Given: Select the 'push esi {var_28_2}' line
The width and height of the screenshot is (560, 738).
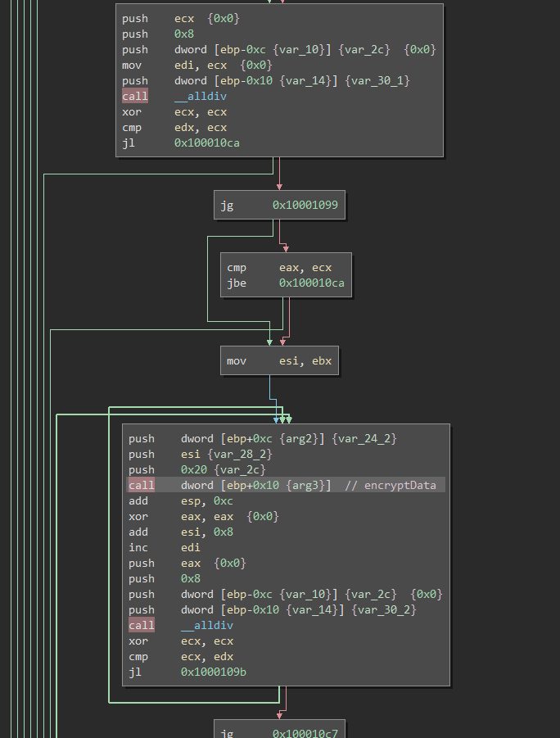Looking at the screenshot, I should coord(201,454).
